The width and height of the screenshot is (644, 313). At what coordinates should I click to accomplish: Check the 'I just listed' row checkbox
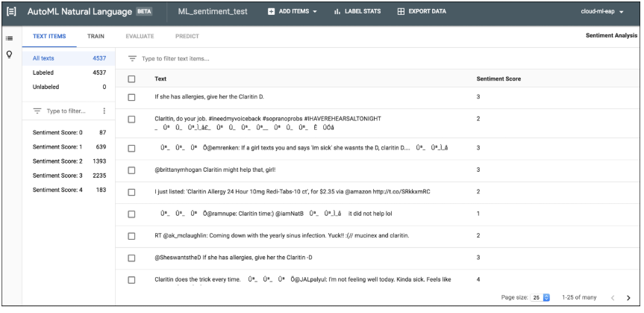[131, 192]
